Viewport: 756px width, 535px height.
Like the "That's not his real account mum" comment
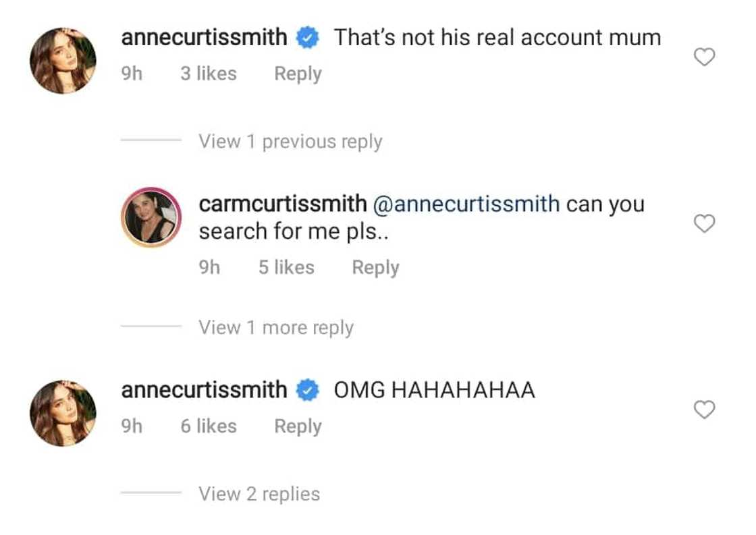(x=704, y=58)
